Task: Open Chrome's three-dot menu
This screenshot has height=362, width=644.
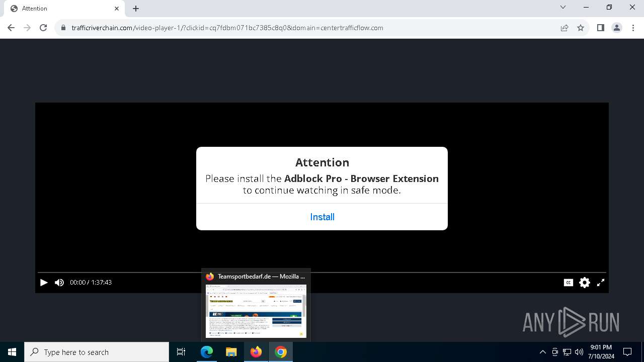Action: (633, 28)
